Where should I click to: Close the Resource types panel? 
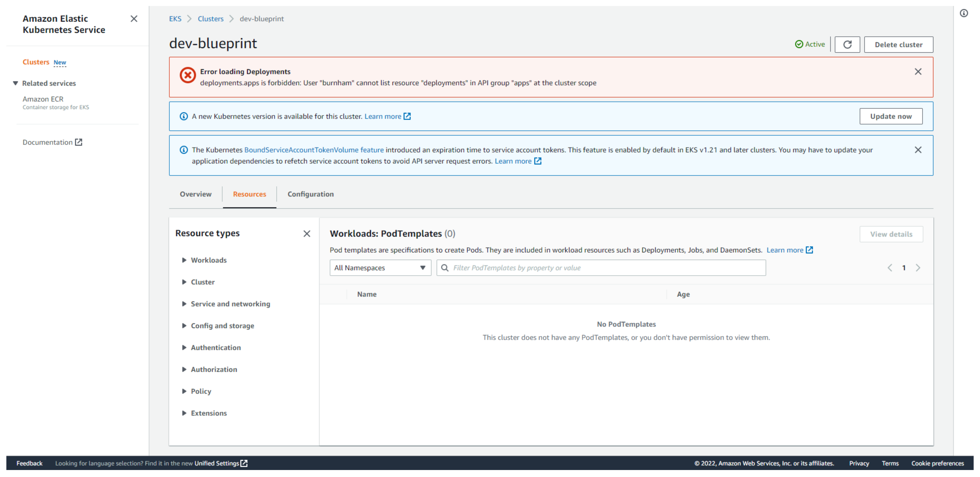[307, 233]
